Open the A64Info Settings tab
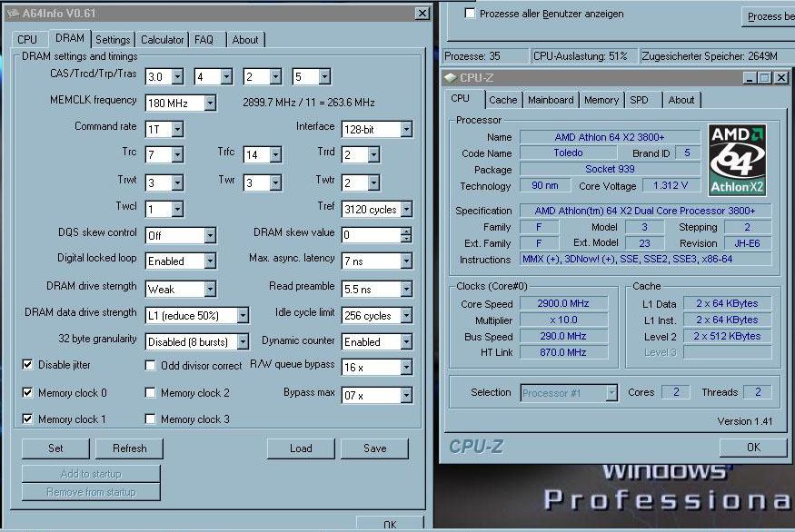The width and height of the screenshot is (795, 532). [113, 40]
